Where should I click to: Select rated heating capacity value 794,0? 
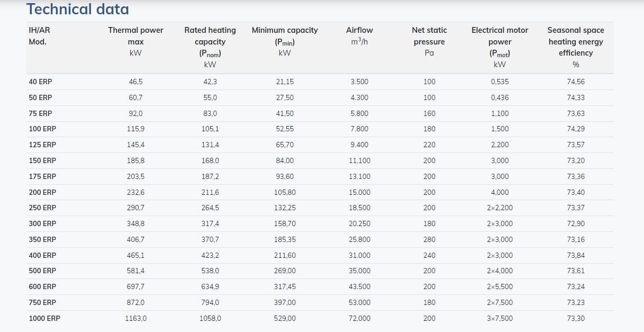210,302
